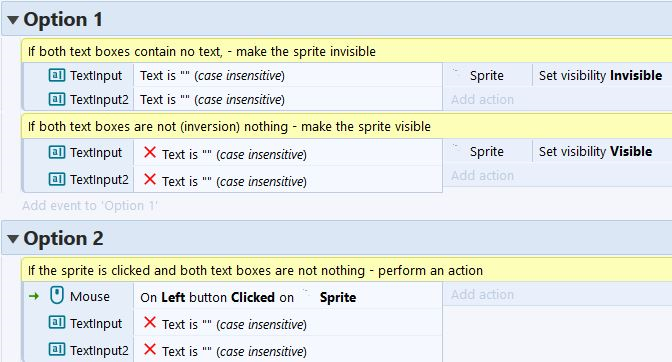Collapse the Option 1 group
This screenshot has width=672, height=362.
[x=13, y=20]
